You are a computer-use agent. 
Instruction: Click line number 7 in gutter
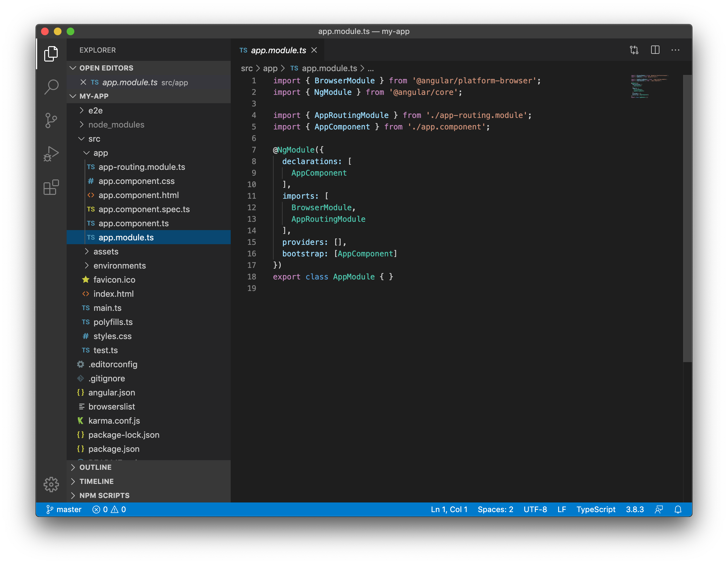click(254, 150)
